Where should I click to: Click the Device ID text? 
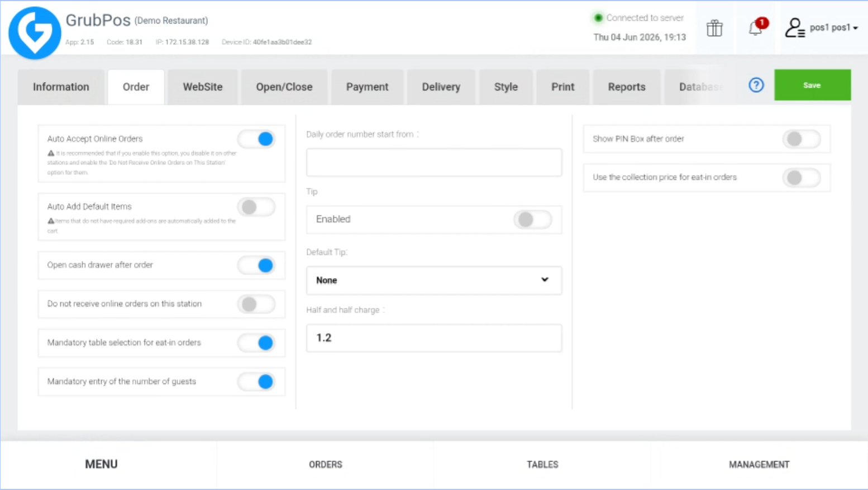click(266, 42)
